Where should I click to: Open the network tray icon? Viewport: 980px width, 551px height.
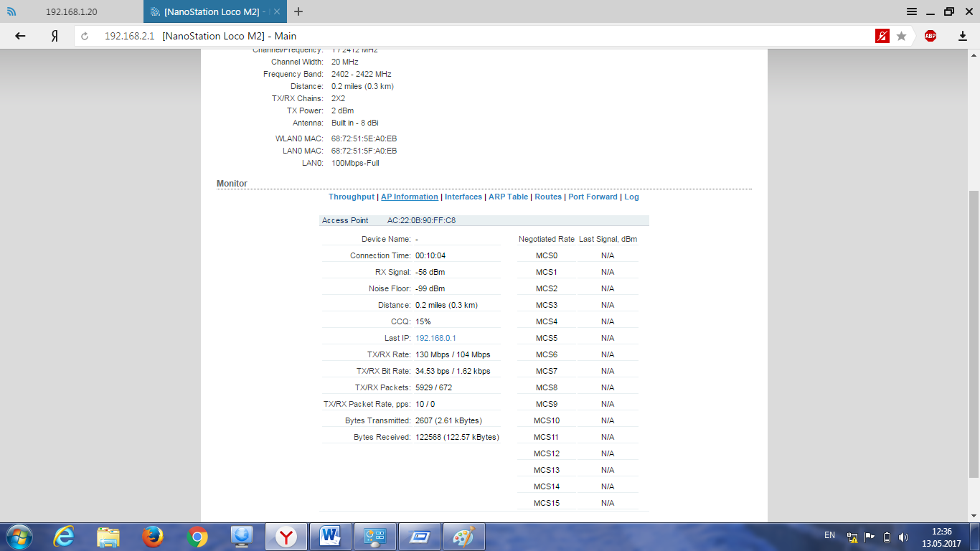853,537
